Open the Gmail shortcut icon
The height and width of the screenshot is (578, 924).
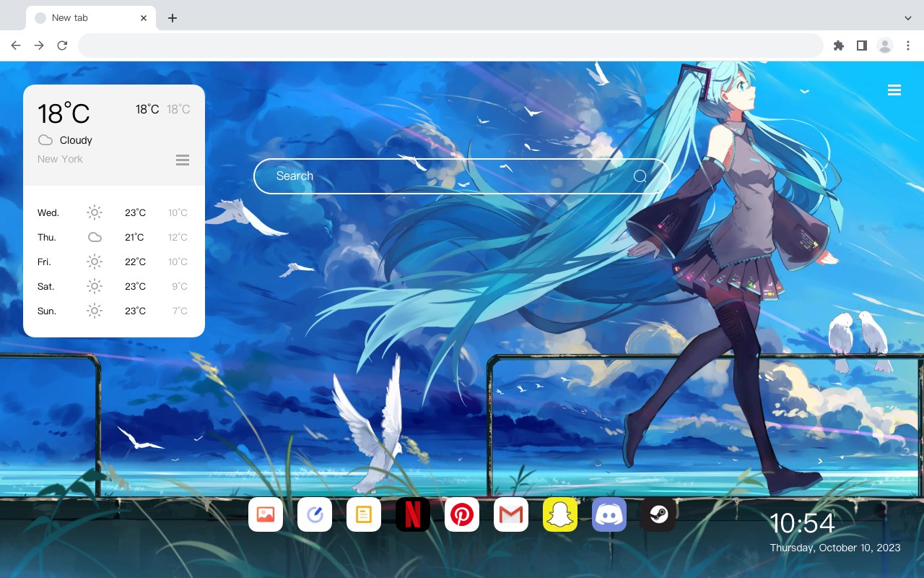(x=511, y=514)
